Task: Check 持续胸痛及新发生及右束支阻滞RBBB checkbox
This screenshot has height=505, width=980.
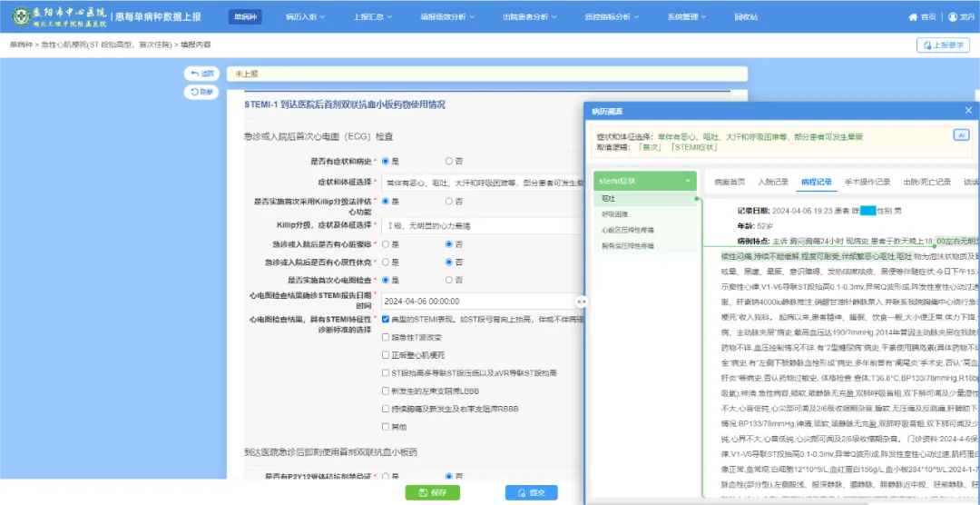Action: point(386,409)
